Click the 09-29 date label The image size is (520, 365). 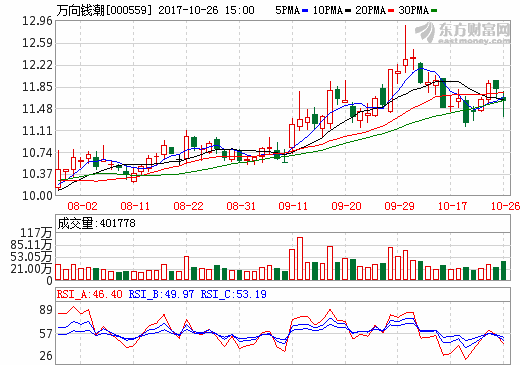pos(399,206)
